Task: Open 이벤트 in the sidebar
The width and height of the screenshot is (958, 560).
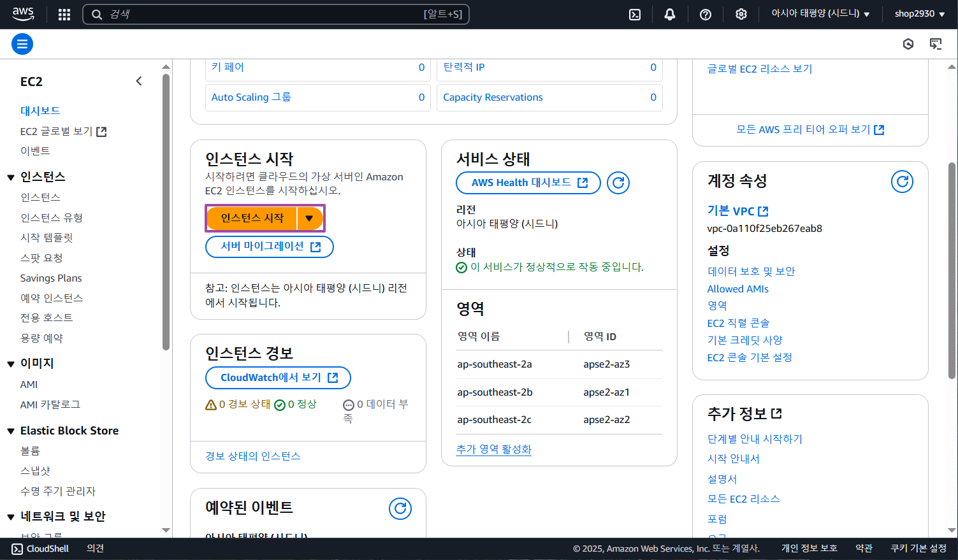Action: [35, 151]
